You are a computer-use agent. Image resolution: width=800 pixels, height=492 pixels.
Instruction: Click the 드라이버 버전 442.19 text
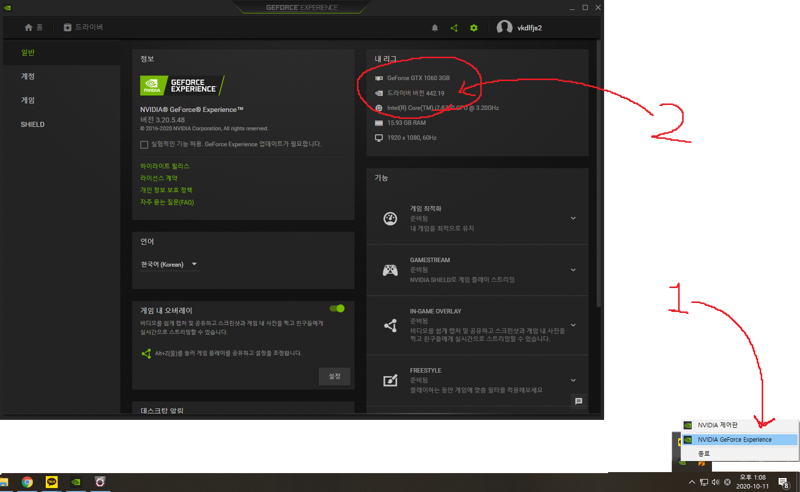click(415, 93)
